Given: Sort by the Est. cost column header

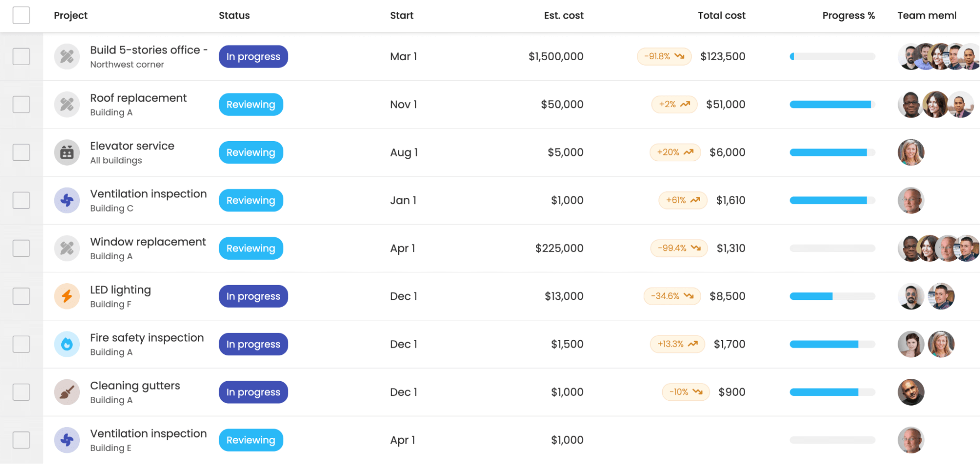Looking at the screenshot, I should 564,15.
